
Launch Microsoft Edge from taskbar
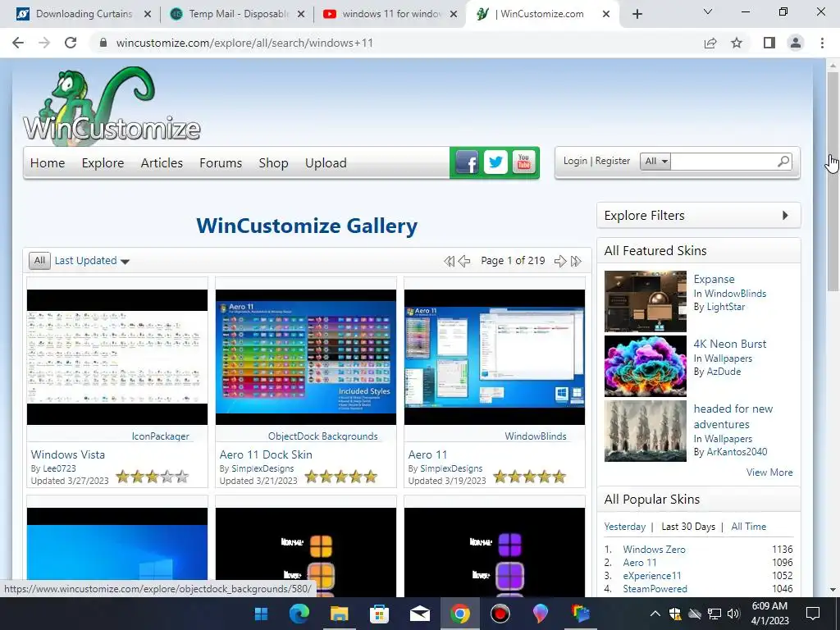(299, 614)
